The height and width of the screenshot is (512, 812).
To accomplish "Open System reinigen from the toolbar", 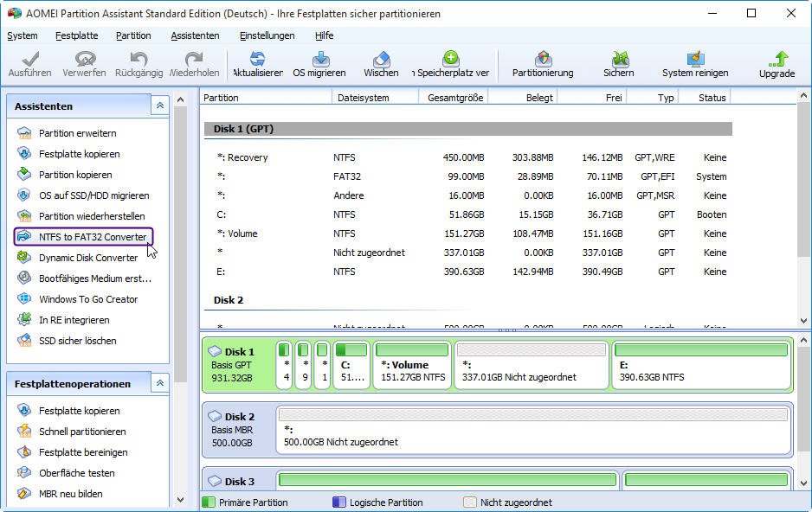I will coord(695,64).
